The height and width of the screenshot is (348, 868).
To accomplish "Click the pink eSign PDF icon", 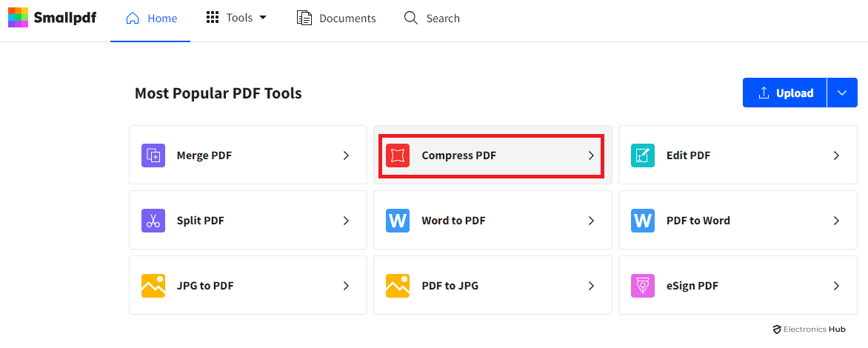I will pos(643,286).
